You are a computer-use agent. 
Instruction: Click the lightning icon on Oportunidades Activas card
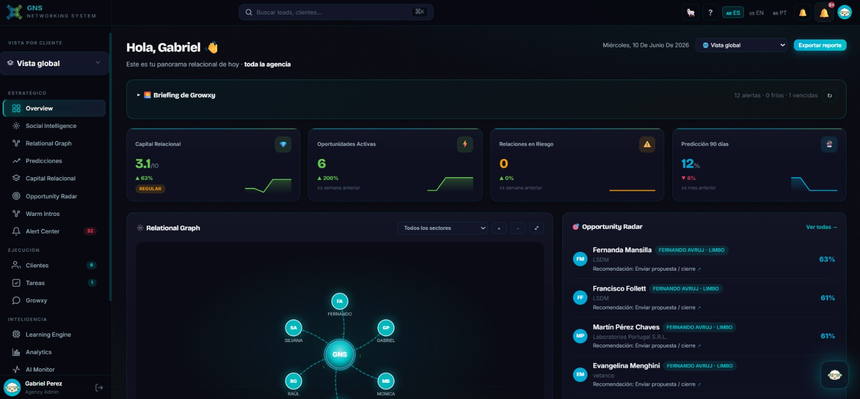tap(465, 144)
